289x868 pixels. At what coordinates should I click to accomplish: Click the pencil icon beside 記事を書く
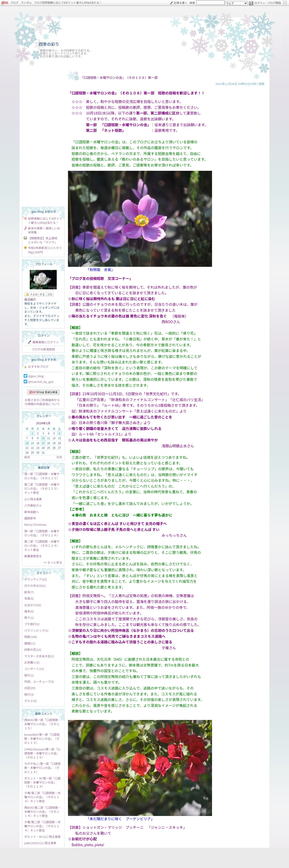point(171,3)
